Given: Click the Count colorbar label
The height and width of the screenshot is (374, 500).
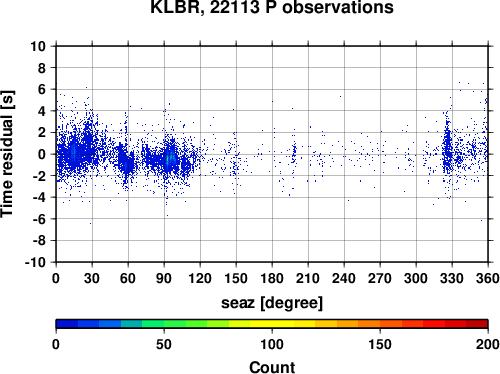Looking at the screenshot, I should click(x=272, y=367).
